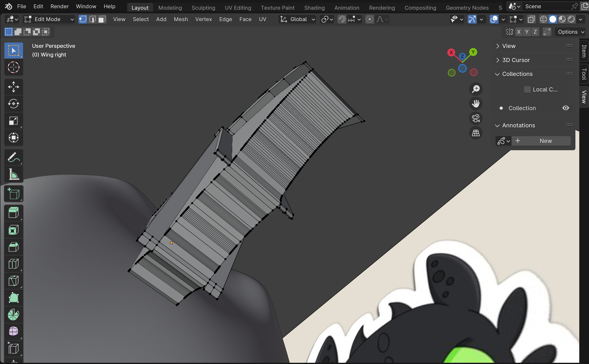Screen dimensions: 589x364
Task: Click the Blender logo menu
Action: point(8,6)
